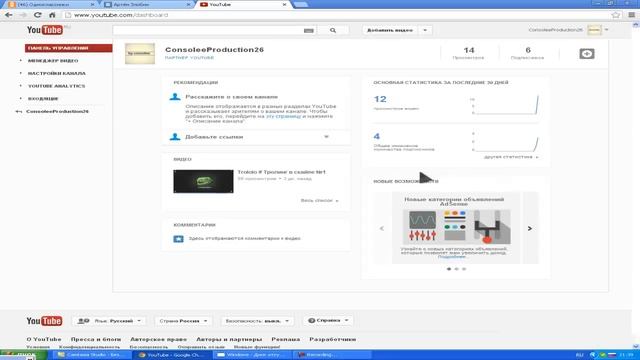This screenshot has width=640, height=360.
Task: Click the YouTube logo in the header
Action: coord(45,30)
